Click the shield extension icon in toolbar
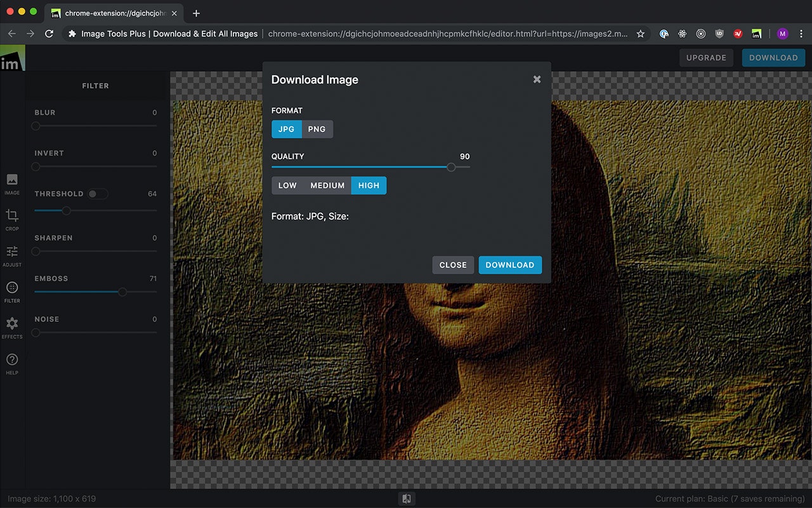This screenshot has width=812, height=508. click(x=719, y=34)
